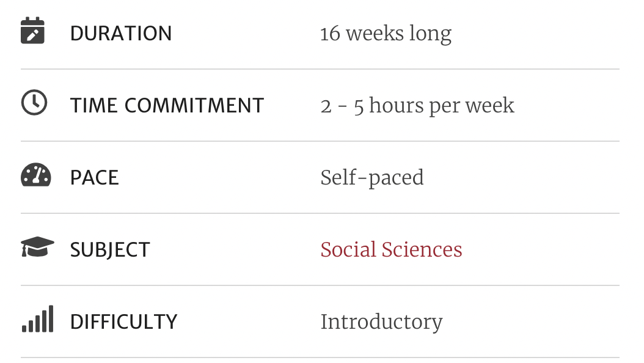Click the word 'Social' in subject link
644x363 pixels.
point(348,250)
